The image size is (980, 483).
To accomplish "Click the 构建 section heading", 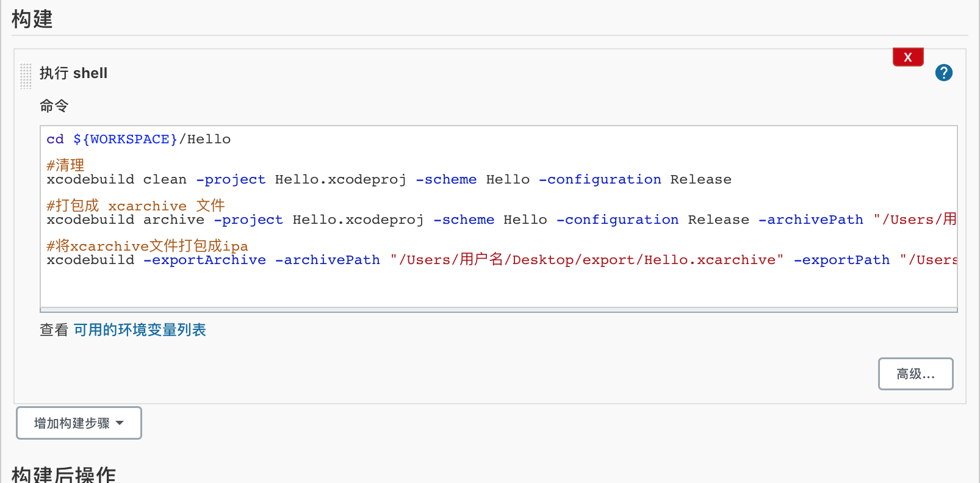I will [32, 19].
